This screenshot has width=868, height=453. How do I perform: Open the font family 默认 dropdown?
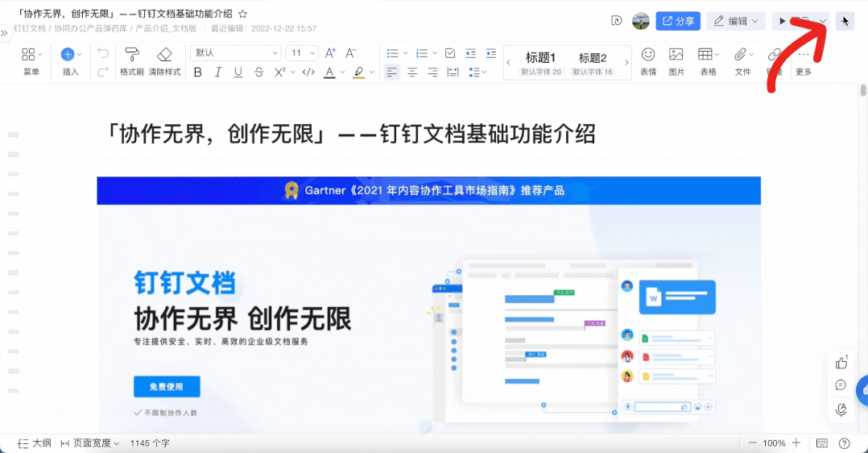point(236,53)
